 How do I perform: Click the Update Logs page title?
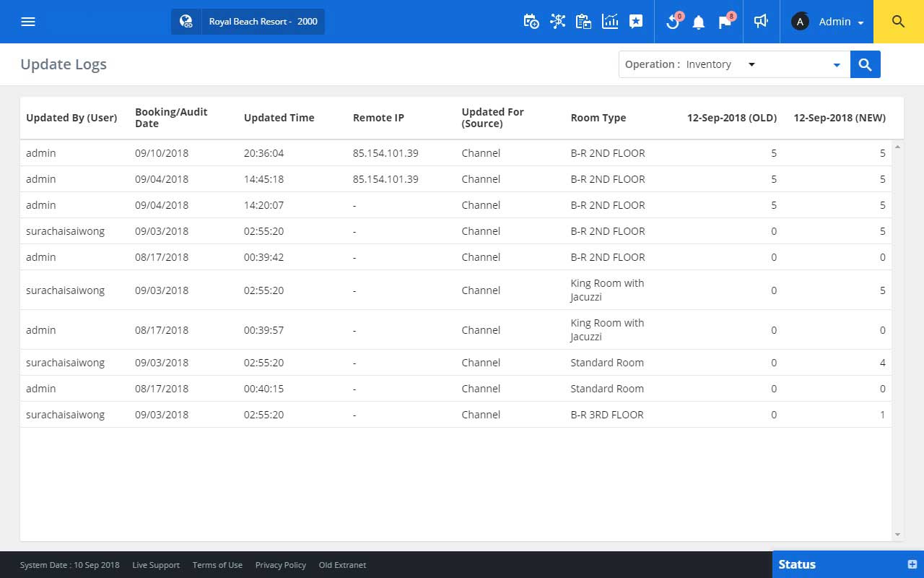[64, 64]
